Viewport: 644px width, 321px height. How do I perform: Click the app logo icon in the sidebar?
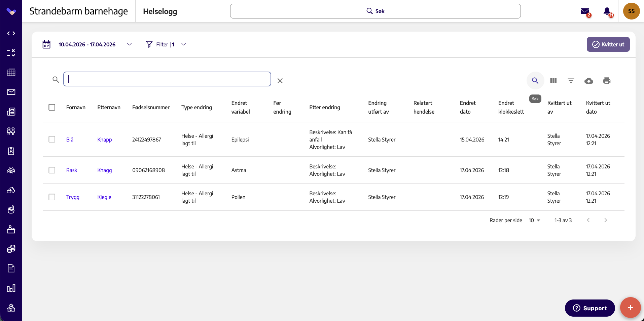[11, 11]
